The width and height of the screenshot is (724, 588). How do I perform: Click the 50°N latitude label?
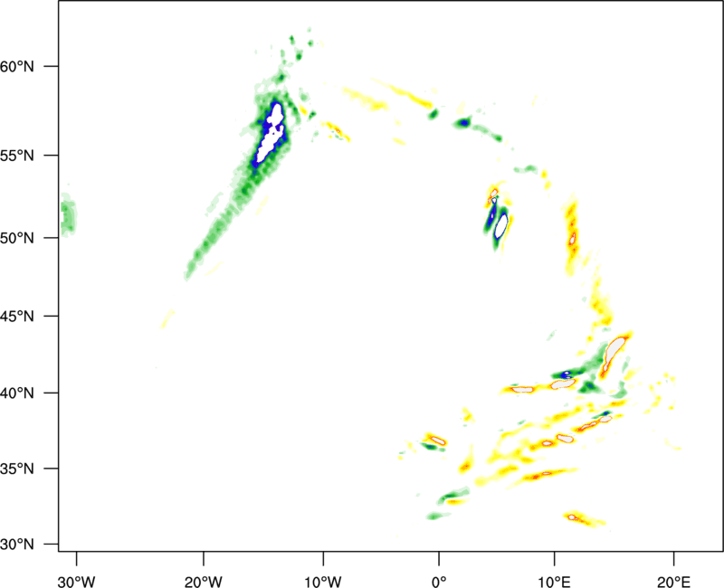coord(17,238)
